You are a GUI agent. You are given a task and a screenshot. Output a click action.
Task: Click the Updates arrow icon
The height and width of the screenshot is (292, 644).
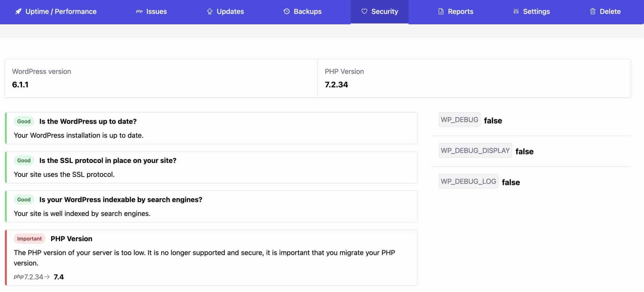pos(209,11)
